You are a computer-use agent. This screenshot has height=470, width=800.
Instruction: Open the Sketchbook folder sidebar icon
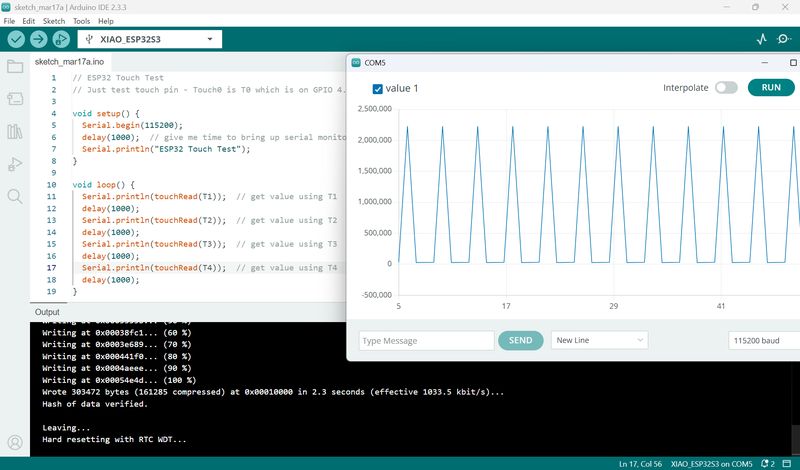(x=15, y=66)
